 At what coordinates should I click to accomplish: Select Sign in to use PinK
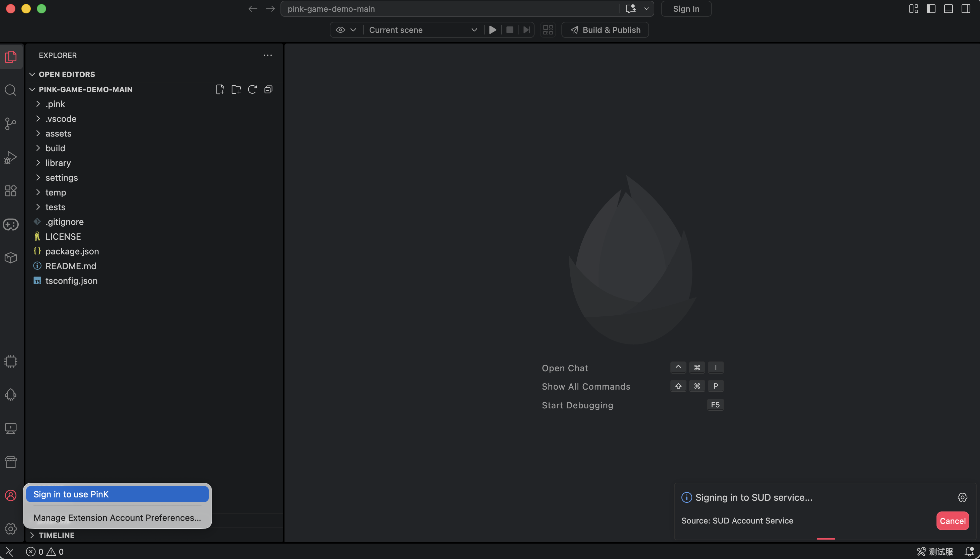click(x=117, y=494)
